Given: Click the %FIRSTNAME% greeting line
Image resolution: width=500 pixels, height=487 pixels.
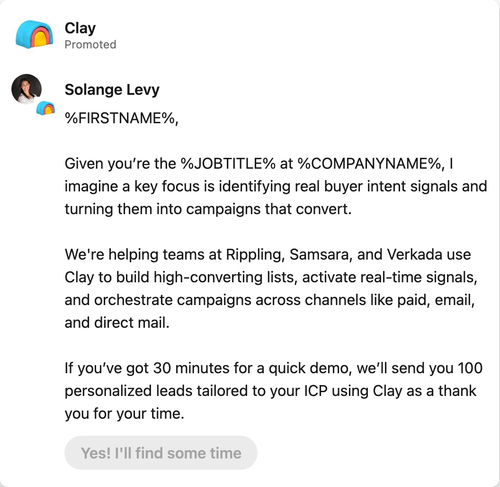Looking at the screenshot, I should (x=122, y=118).
